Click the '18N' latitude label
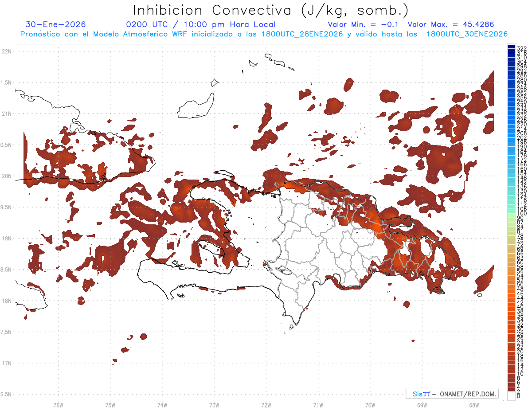Image resolution: width=532 pixels, height=411 pixels. [x=7, y=301]
